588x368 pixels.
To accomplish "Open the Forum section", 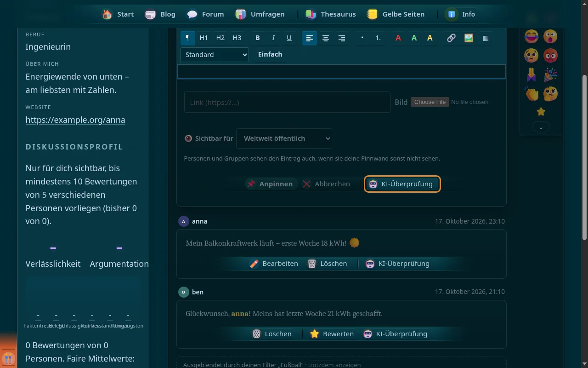I will click(206, 14).
